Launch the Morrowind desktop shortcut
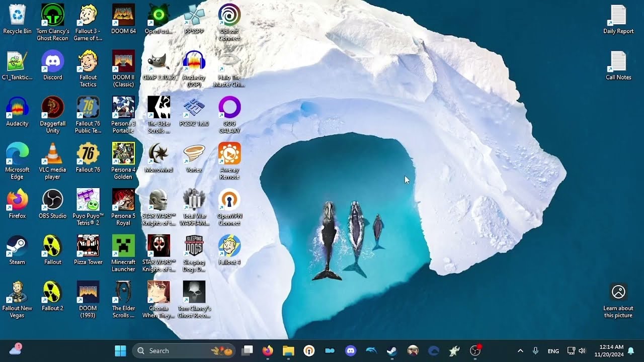 pos(158,158)
